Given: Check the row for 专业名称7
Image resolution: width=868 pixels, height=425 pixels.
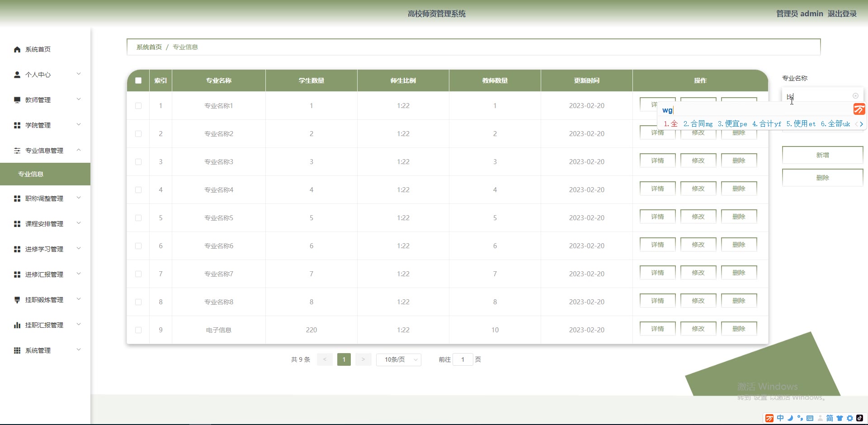Looking at the screenshot, I should (x=138, y=274).
